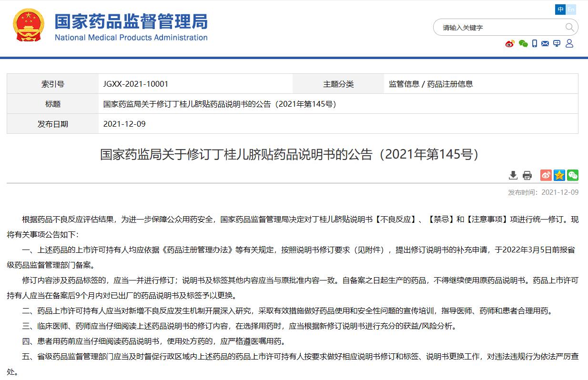Click the monitor login icon
Viewport: 588px width, 380px height.
pyautogui.click(x=557, y=44)
